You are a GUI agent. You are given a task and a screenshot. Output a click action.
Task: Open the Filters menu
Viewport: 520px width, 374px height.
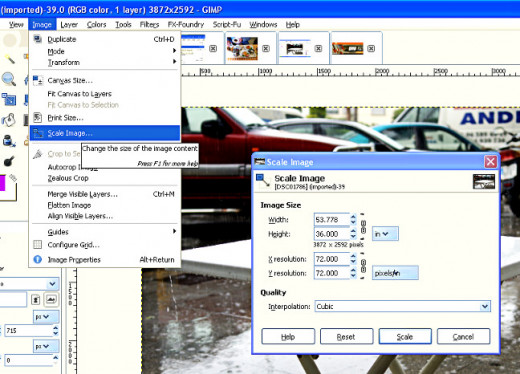pos(149,25)
